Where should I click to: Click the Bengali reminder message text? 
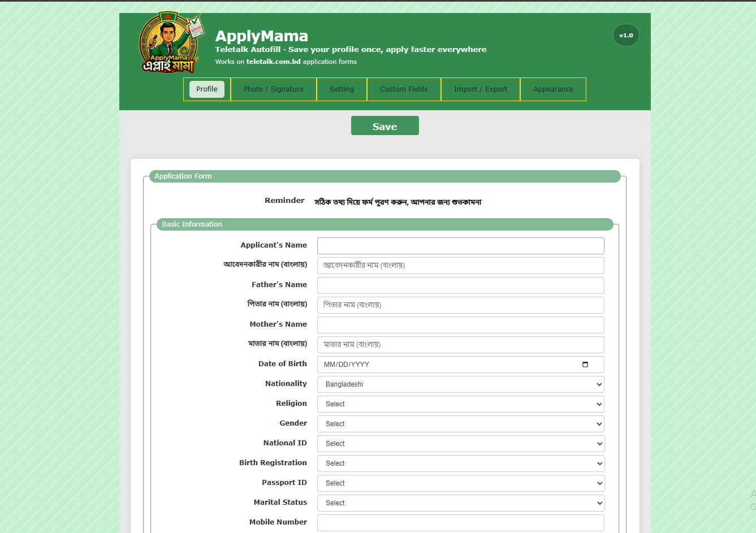tap(398, 202)
